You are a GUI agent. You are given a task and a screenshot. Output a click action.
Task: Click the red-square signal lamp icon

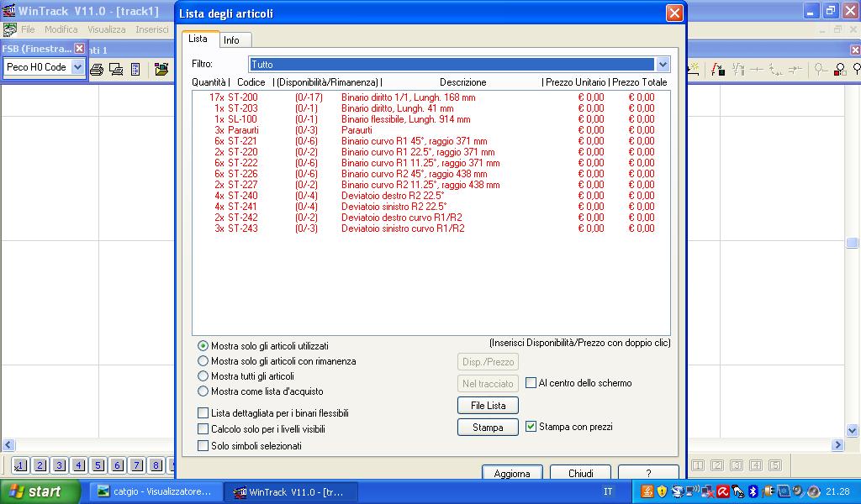click(x=840, y=69)
